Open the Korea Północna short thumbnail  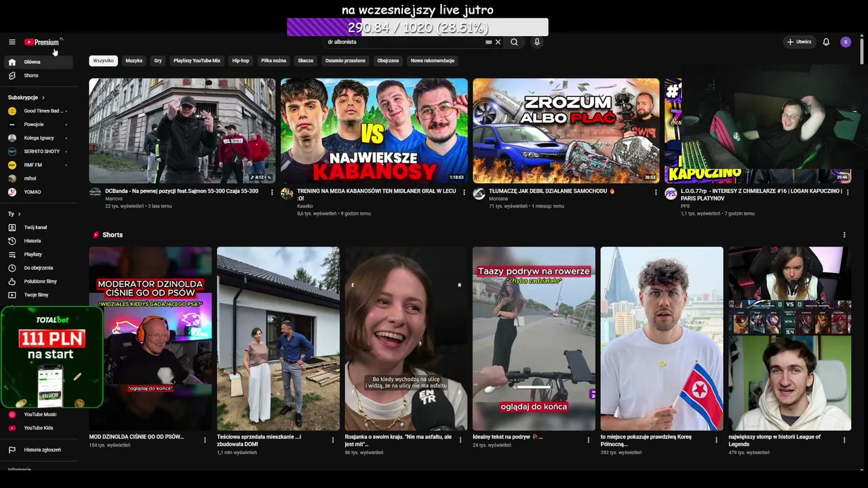click(662, 338)
